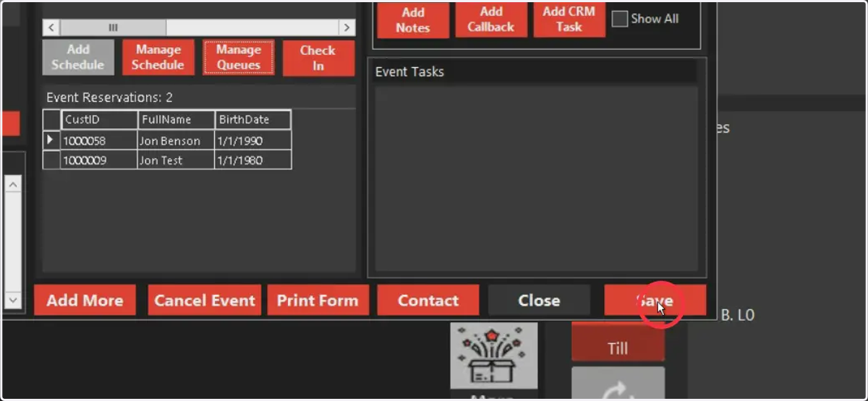The height and width of the screenshot is (401, 868).
Task: Click the Event Tasks header
Action: click(409, 72)
